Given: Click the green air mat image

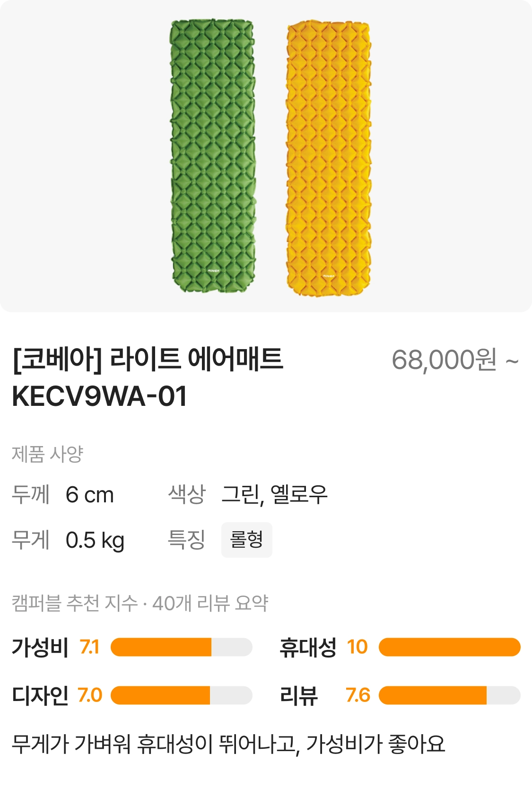Looking at the screenshot, I should (213, 156).
